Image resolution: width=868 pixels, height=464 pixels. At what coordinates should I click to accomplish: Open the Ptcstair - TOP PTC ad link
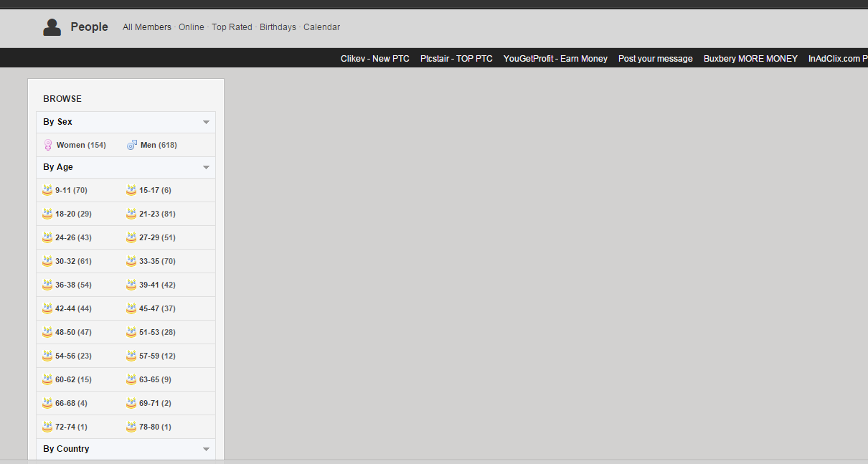(456, 59)
